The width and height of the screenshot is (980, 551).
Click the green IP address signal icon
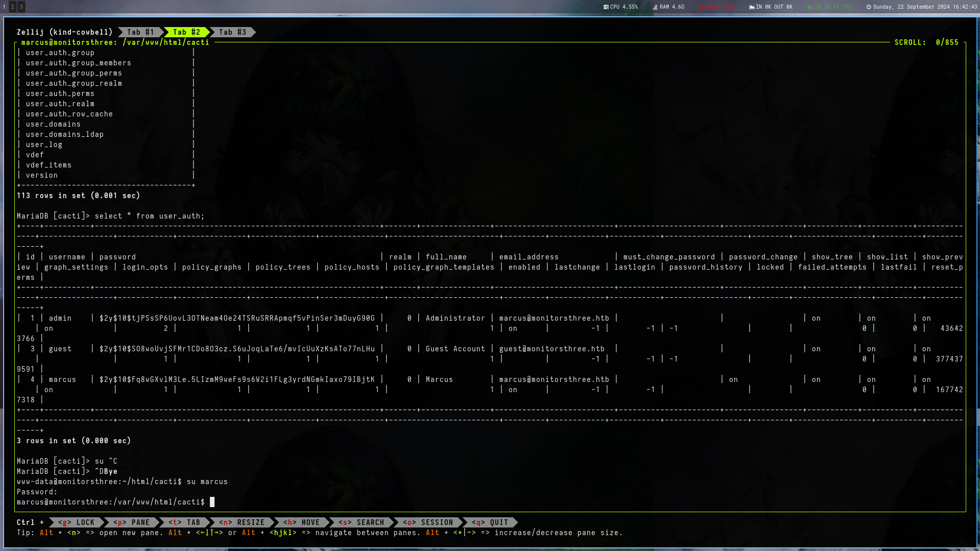810,7
